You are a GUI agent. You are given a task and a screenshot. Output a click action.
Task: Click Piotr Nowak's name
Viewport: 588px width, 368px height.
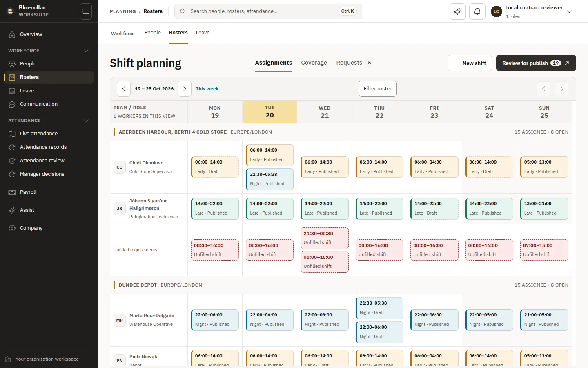click(x=143, y=357)
